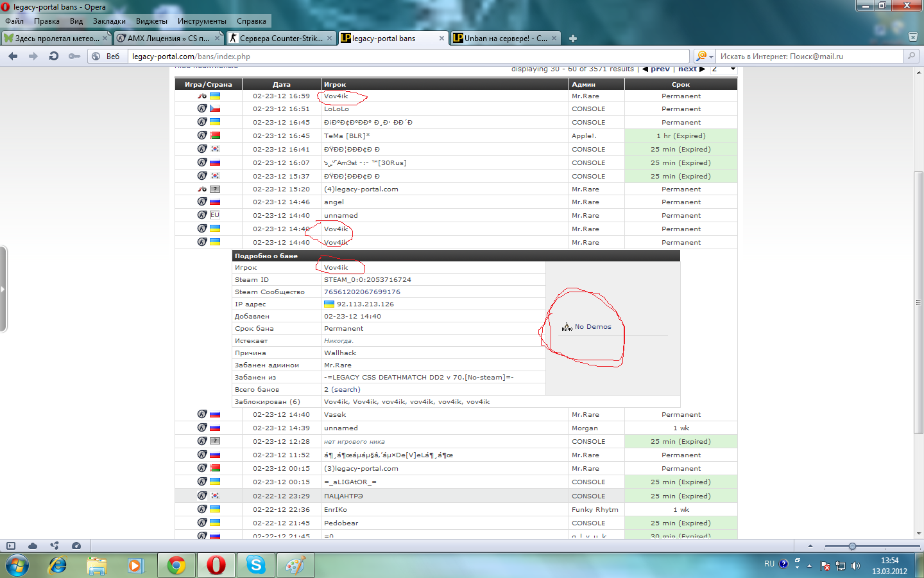Click the search magnifier icon in the search field

click(x=911, y=57)
